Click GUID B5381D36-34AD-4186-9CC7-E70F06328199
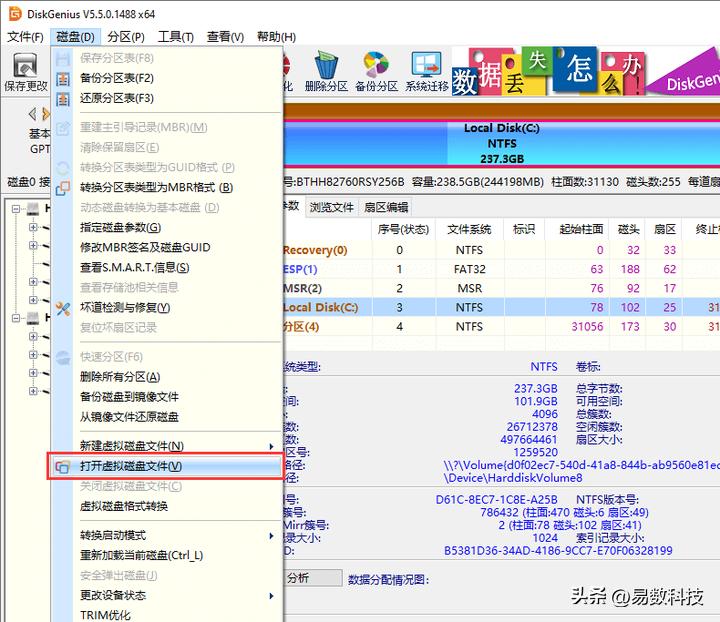Screen dimensions: 720x622 click(x=558, y=551)
